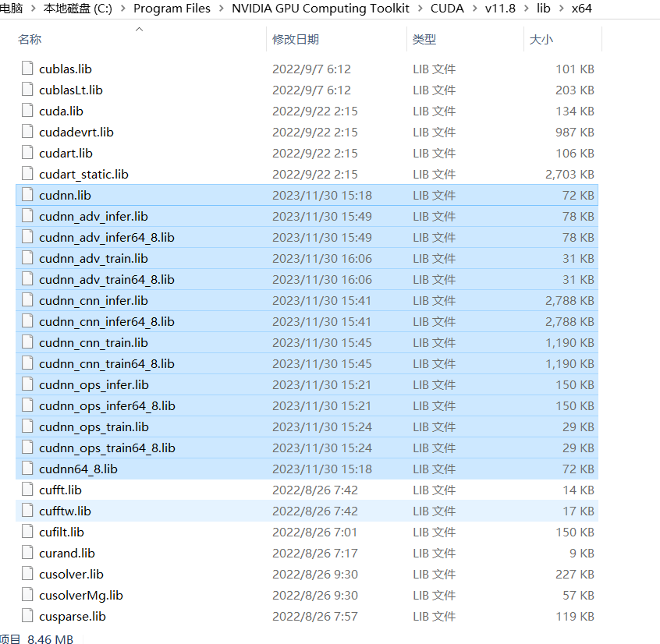Sort files by the 修改日期 column header
Viewport: 660px width, 644px height.
(295, 38)
